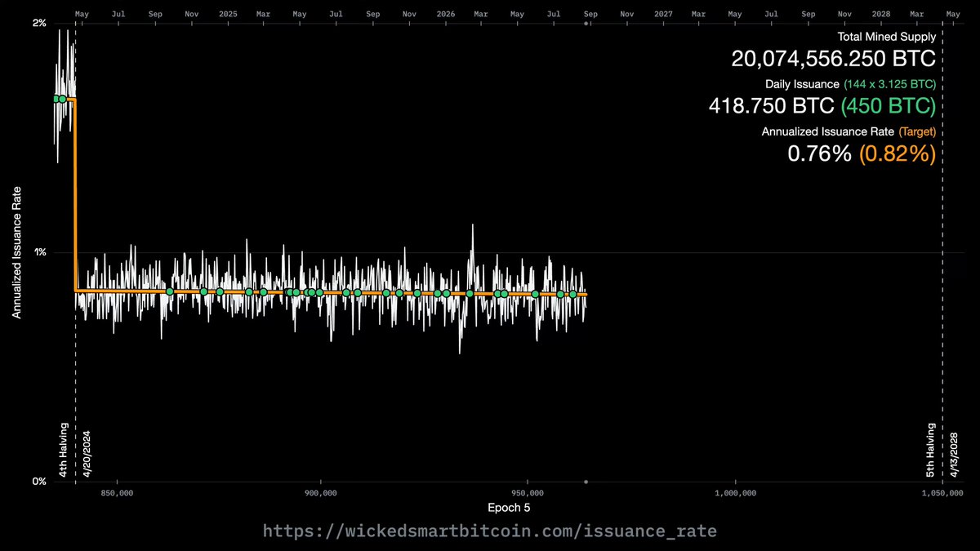This screenshot has height=551, width=980.
Task: Select the 2028 year label on top axis
Action: (x=881, y=14)
